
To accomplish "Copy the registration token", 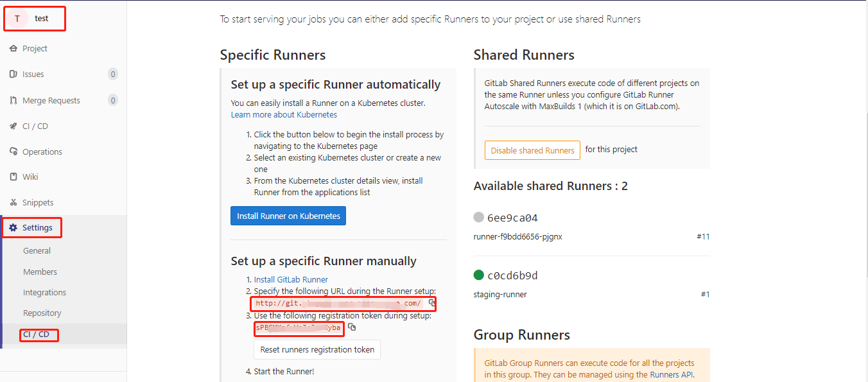I will pyautogui.click(x=352, y=327).
